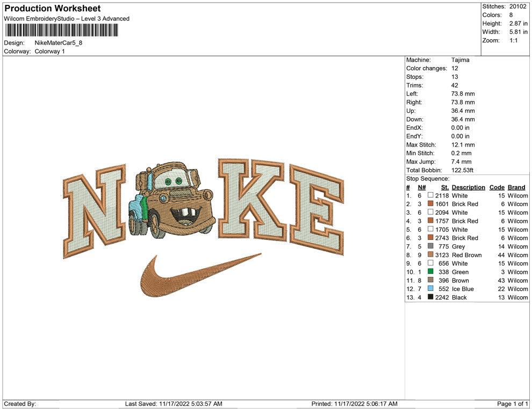Click the Trims value 42
This screenshot has width=532, height=409.
pos(455,85)
